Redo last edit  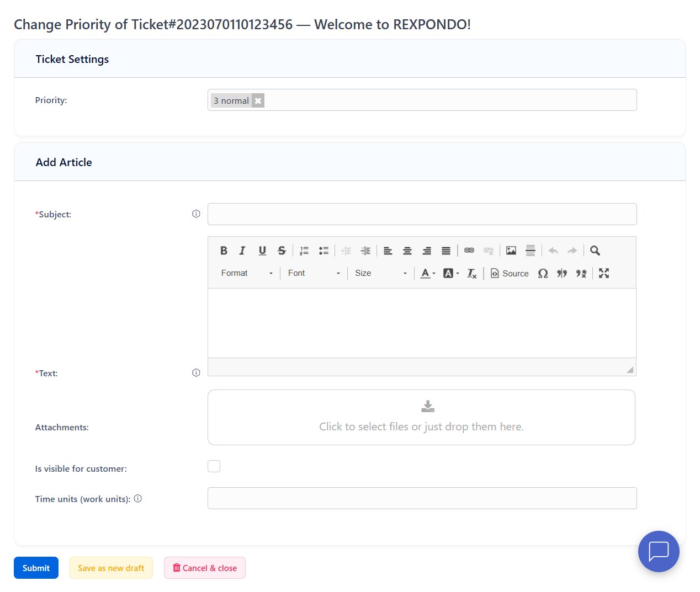(572, 250)
